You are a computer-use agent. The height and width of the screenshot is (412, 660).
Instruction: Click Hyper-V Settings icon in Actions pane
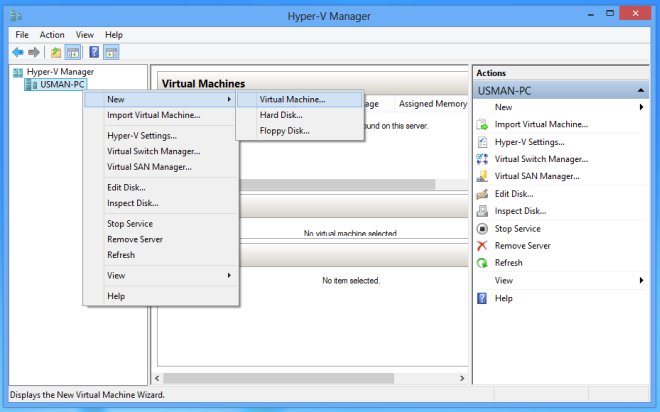(482, 142)
